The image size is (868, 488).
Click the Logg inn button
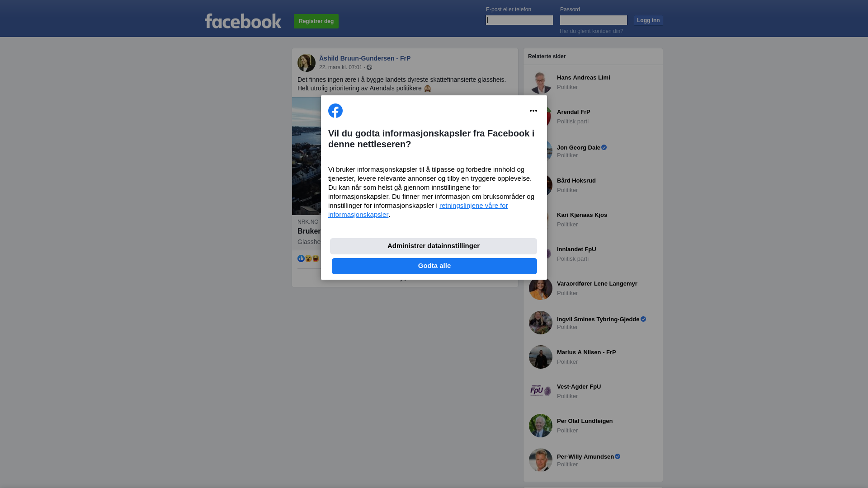[x=648, y=20]
